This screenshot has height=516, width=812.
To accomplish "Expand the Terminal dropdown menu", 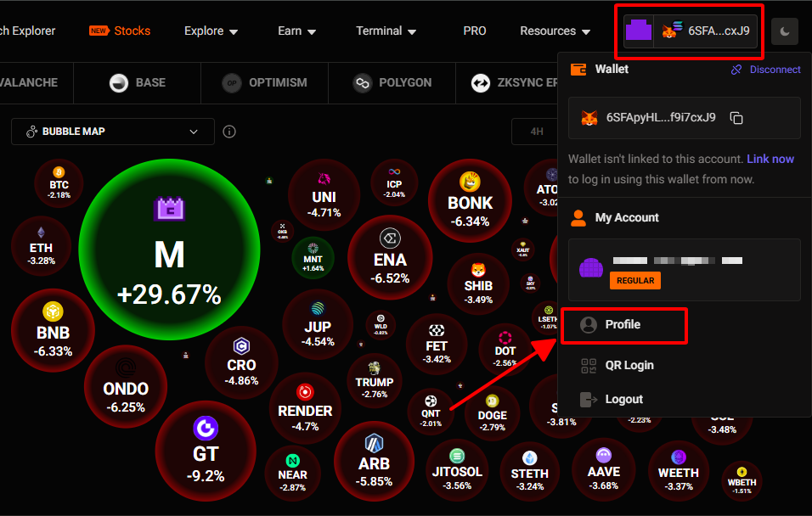I will (x=386, y=31).
